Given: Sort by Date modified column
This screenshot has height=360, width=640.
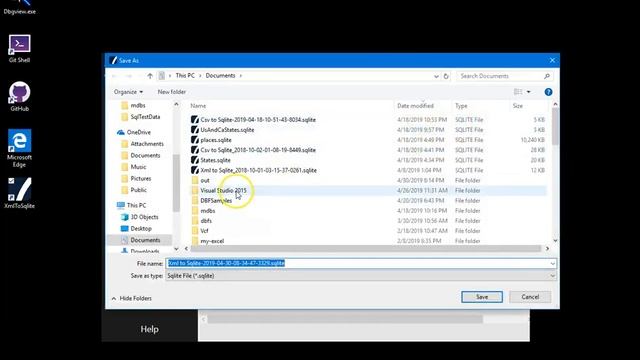Looking at the screenshot, I should pos(415,106).
